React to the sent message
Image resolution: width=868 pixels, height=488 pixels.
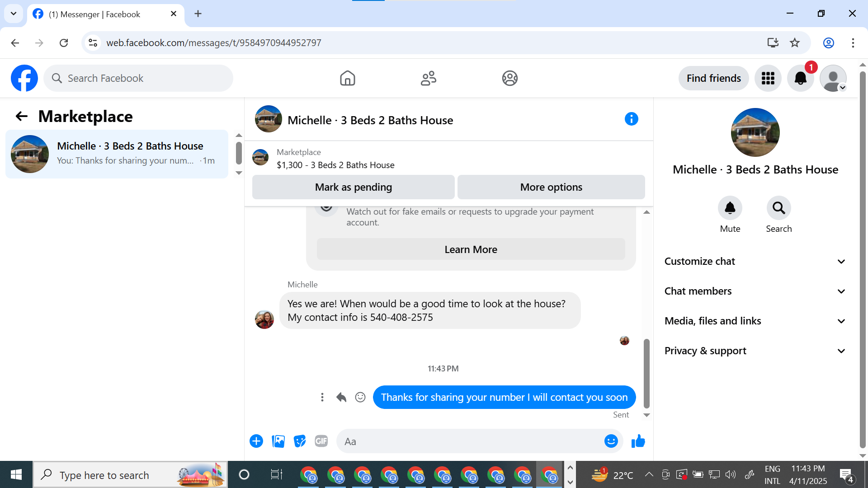(360, 397)
